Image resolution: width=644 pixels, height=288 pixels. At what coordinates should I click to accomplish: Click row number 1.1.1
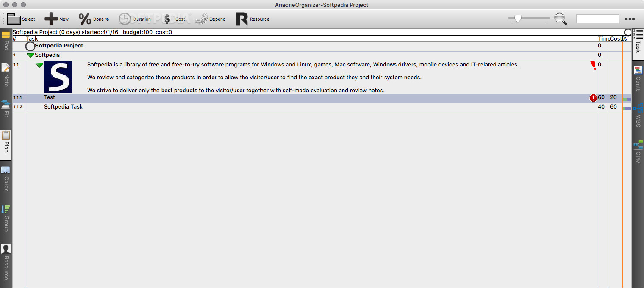17,98
